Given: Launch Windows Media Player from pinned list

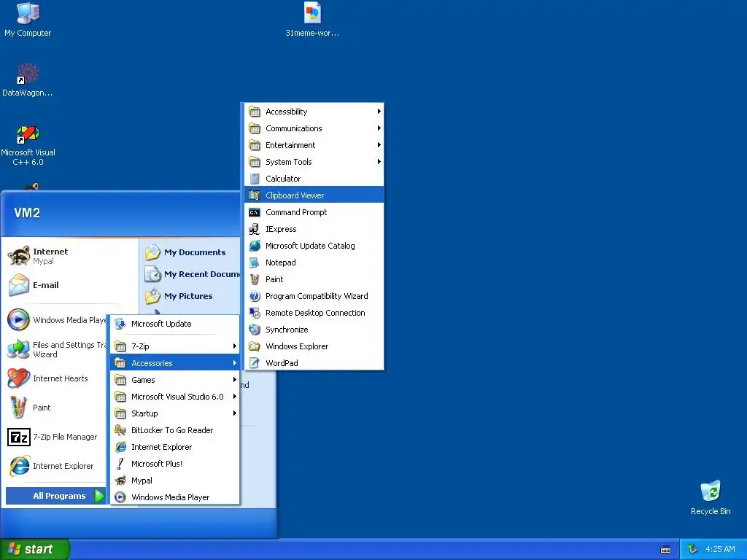Looking at the screenshot, I should pyautogui.click(x=56, y=320).
